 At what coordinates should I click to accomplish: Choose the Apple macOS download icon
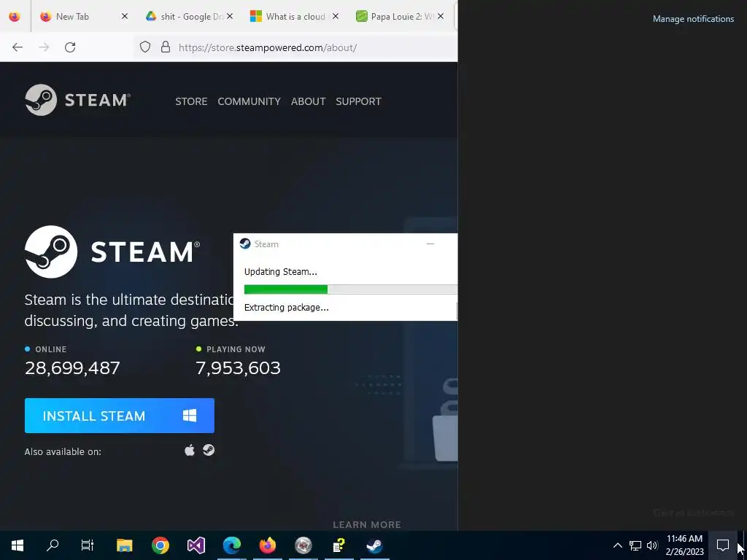pos(190,450)
